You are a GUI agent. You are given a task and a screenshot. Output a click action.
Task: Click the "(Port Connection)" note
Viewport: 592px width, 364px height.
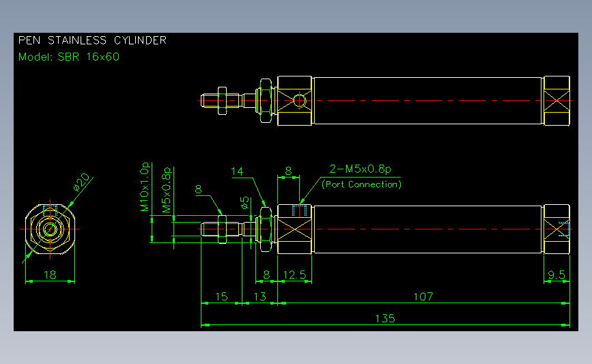coord(361,184)
